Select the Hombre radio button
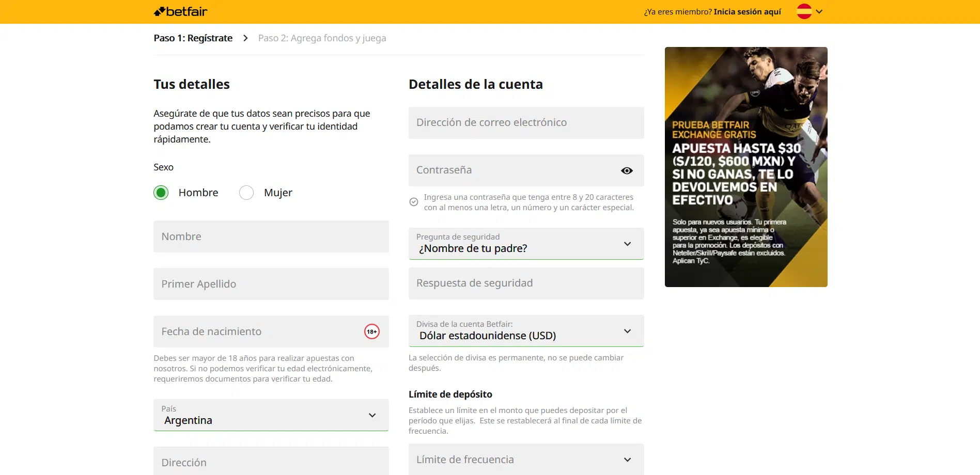 (x=161, y=193)
